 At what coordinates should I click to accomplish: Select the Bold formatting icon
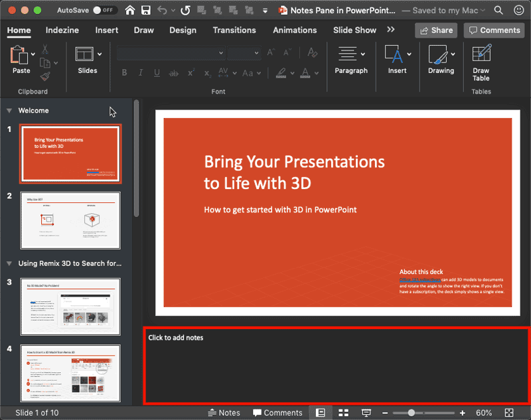124,73
